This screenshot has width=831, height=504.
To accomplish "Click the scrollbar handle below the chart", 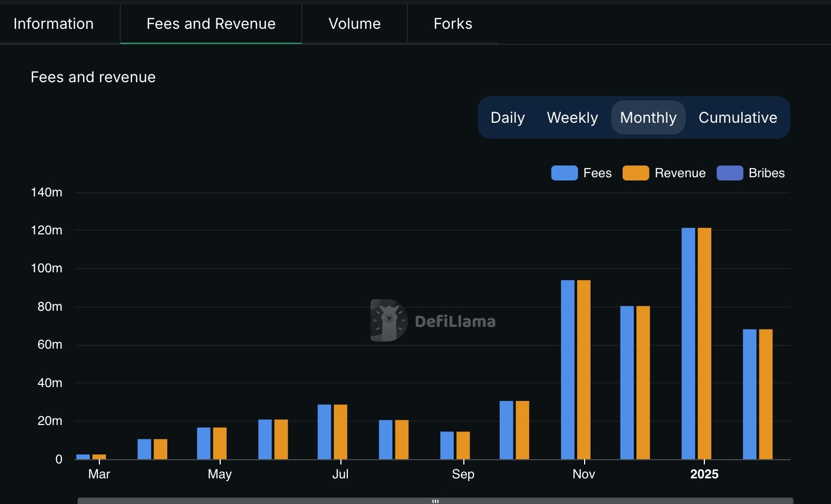I will point(435,501).
